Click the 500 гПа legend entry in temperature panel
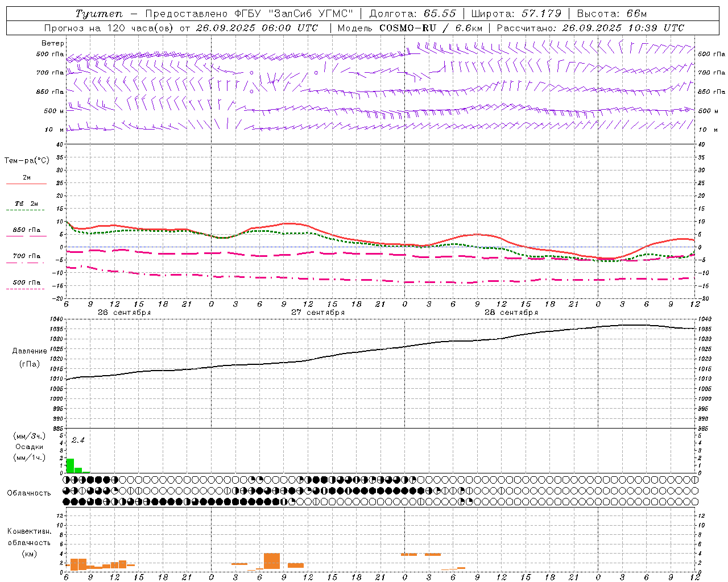This screenshot has width=728, height=582. coord(26,282)
